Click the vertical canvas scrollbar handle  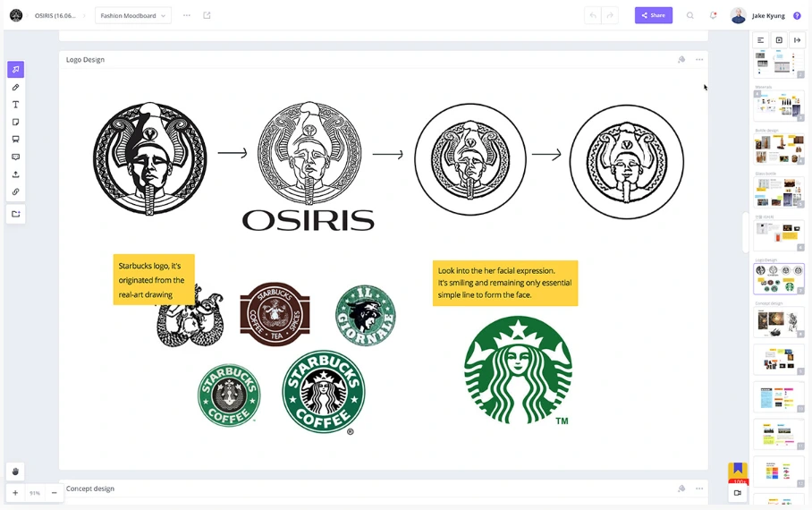[744, 233]
